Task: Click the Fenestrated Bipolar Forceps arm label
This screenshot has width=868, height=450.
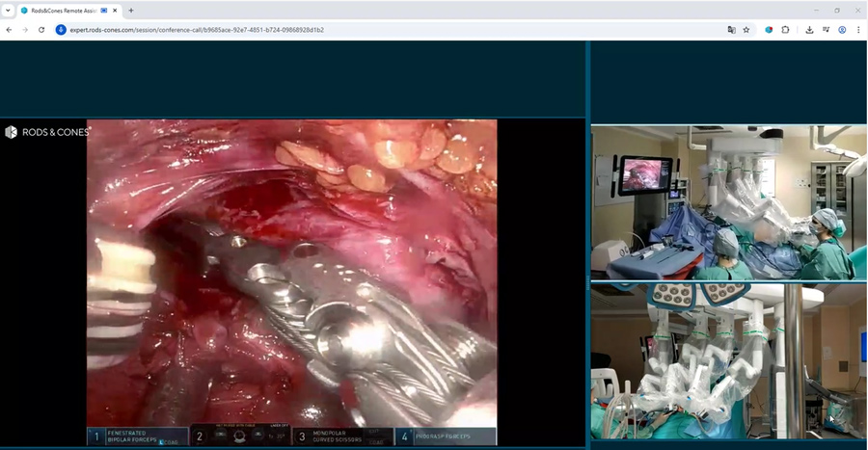Action: 137,437
